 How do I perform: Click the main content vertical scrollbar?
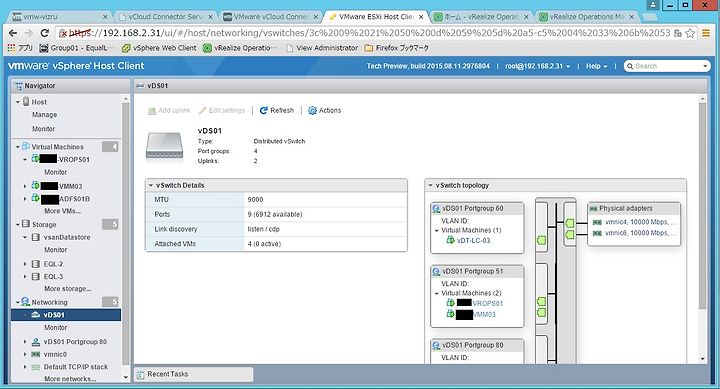703,207
